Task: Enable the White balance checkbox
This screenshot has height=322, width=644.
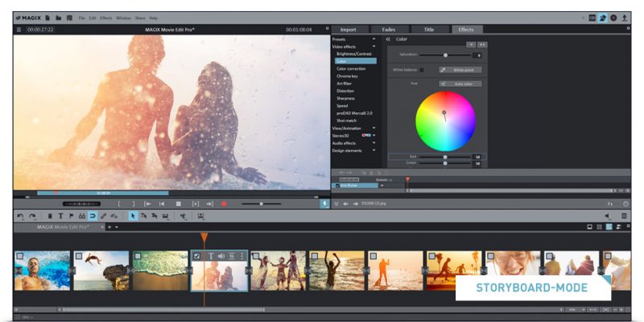Action: [421, 70]
